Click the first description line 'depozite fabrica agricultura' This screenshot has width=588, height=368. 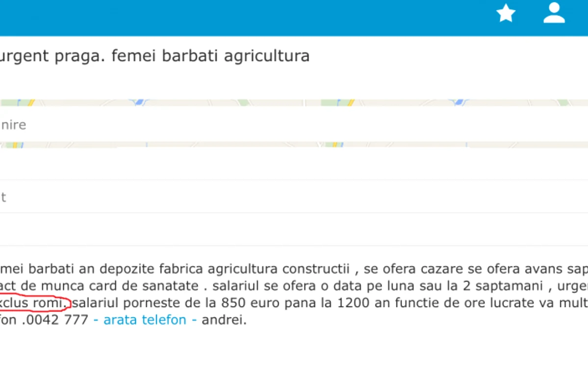[189, 268]
